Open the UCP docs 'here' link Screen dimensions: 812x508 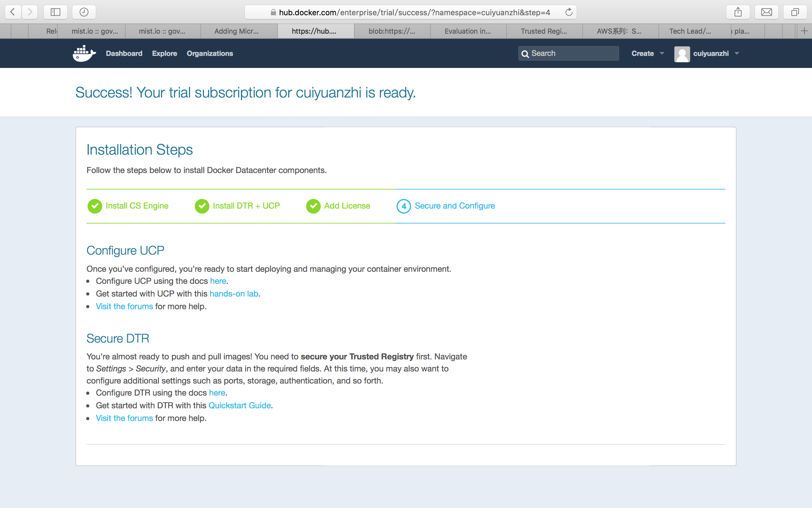218,281
